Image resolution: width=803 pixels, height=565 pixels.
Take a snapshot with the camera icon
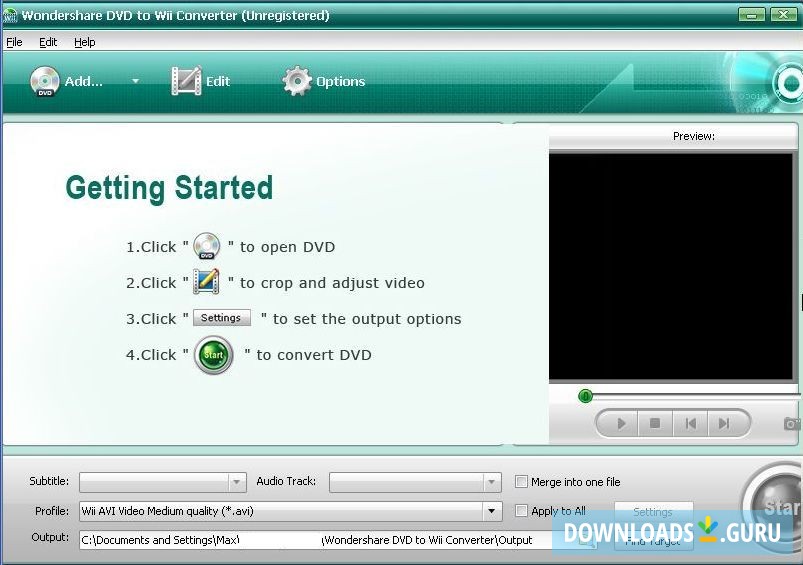(x=792, y=424)
